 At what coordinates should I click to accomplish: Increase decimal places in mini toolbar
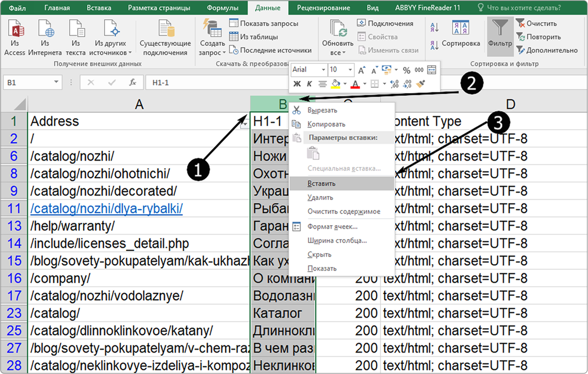pos(394,84)
